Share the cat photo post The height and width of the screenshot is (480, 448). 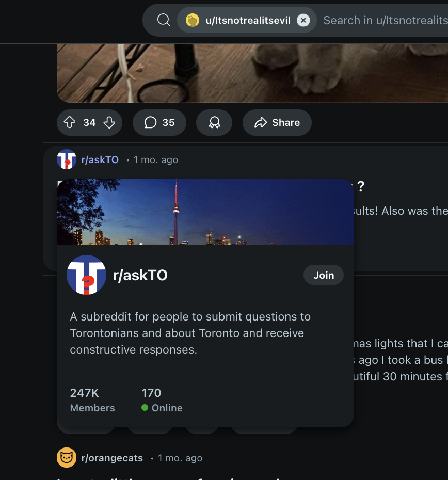(x=277, y=122)
